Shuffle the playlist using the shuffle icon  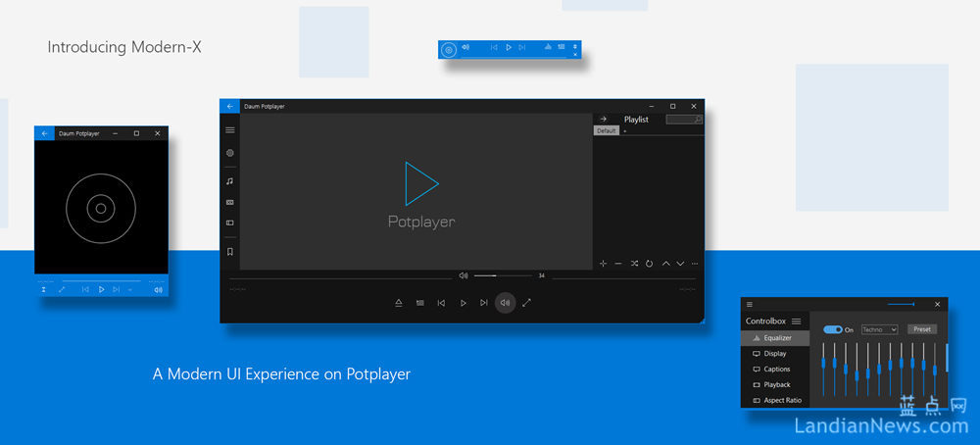[634, 264]
